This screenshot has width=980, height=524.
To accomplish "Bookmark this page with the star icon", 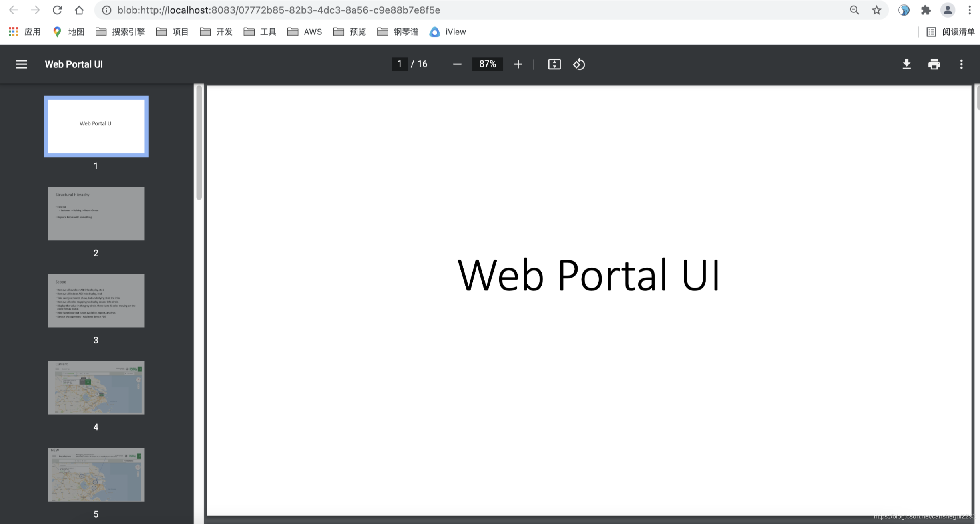I will [876, 10].
